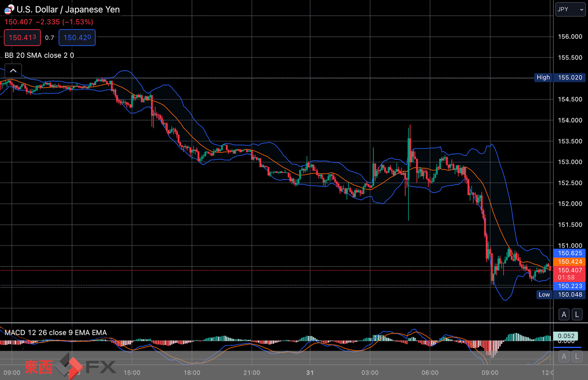Screen dimensions: 588x380
Task: Click the orange 150.424 basis price tag
Action: tap(569, 262)
